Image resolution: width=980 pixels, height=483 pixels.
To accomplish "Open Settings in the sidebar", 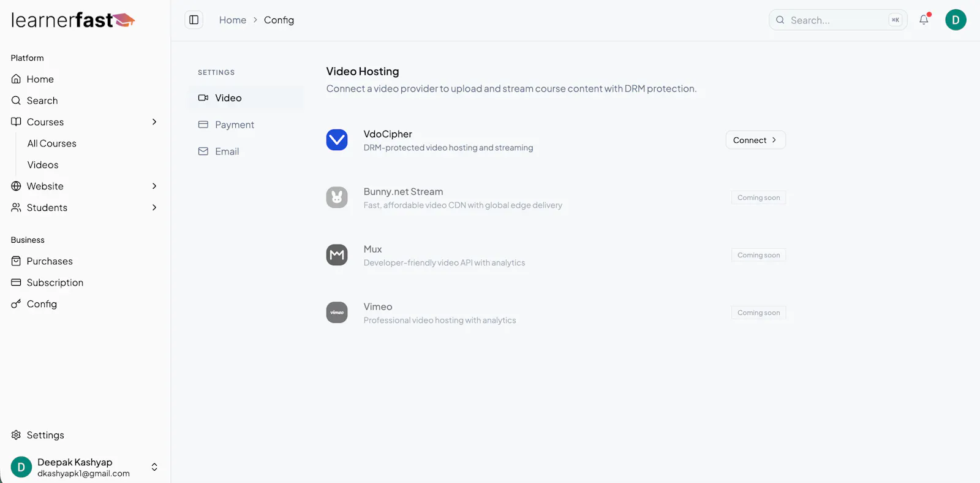I will 85,435.
